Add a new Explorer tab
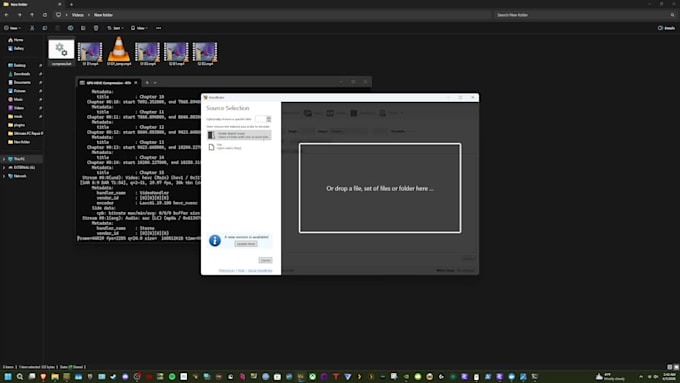680x383 pixels. tap(72, 4)
